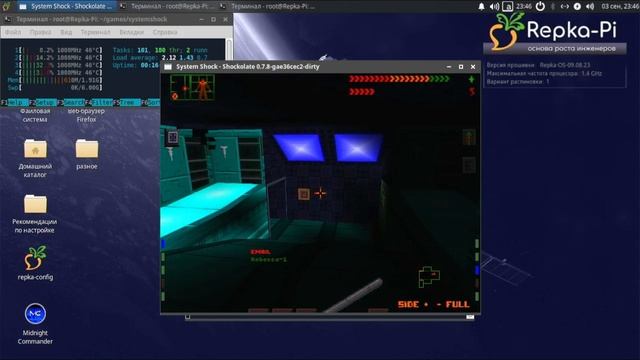Click the red energy lightning icon

tap(472, 91)
